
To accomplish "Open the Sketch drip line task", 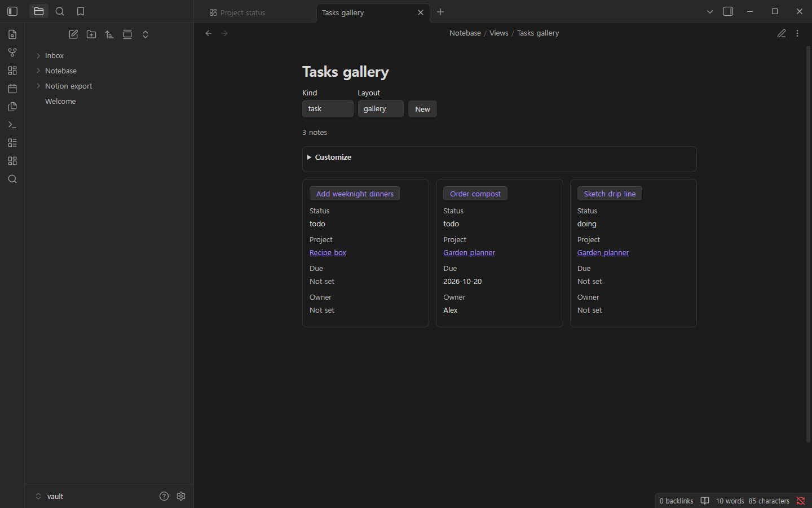I will (x=610, y=194).
